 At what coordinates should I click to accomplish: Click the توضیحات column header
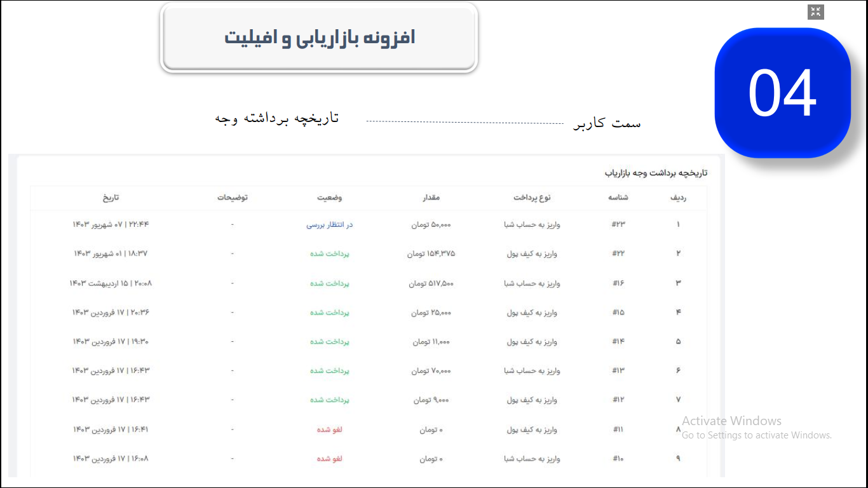tap(232, 198)
